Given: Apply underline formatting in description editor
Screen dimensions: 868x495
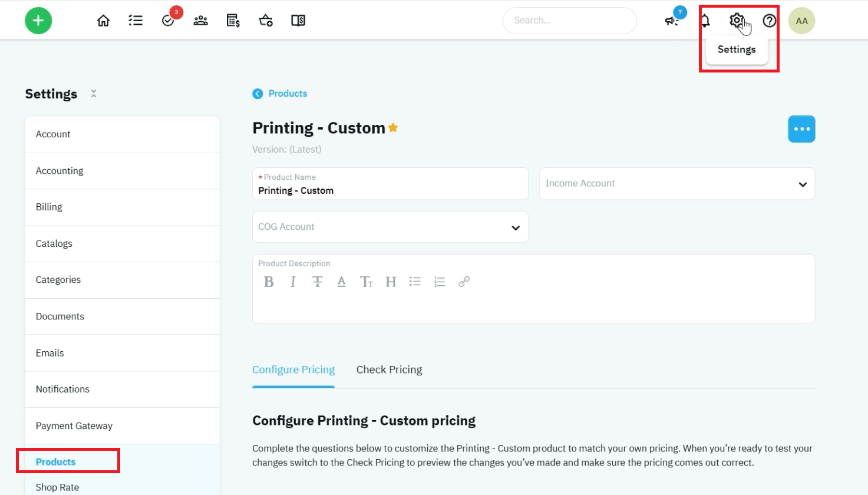Looking at the screenshot, I should pos(341,282).
